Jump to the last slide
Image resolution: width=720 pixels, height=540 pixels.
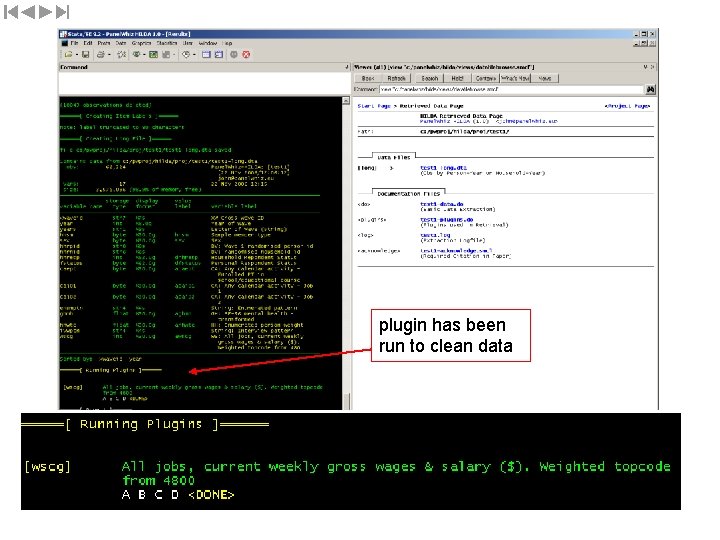coord(62,12)
